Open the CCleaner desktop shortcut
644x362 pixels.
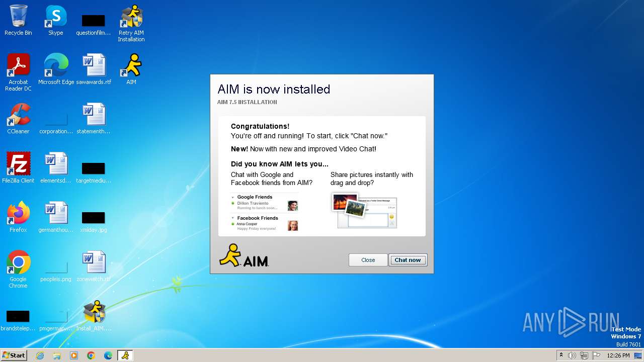pyautogui.click(x=18, y=119)
